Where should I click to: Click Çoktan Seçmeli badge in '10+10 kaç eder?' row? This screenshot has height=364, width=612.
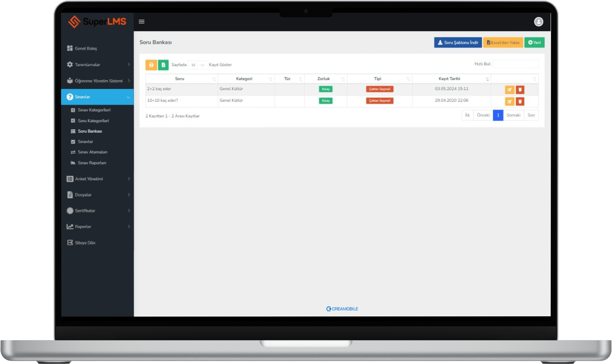click(380, 101)
